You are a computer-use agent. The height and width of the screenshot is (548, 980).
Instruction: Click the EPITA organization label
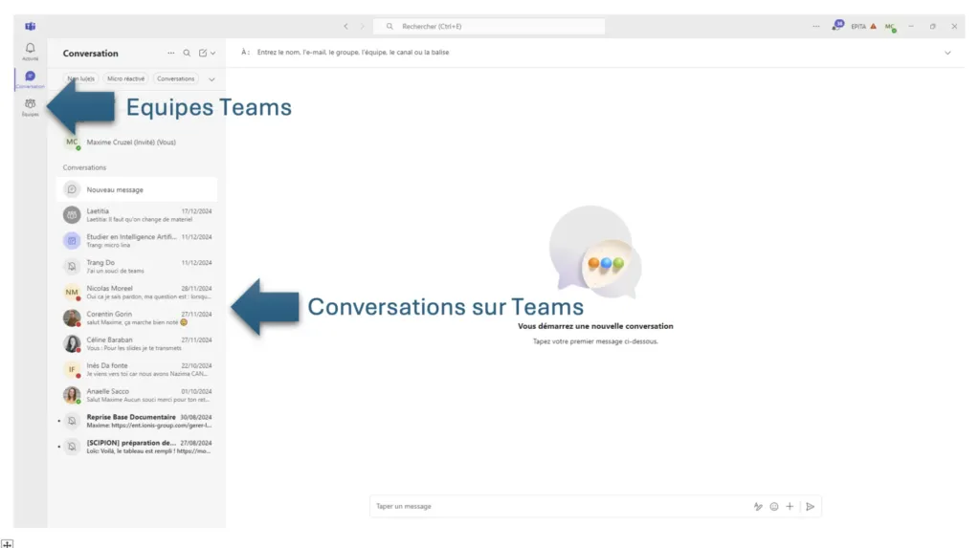click(858, 26)
